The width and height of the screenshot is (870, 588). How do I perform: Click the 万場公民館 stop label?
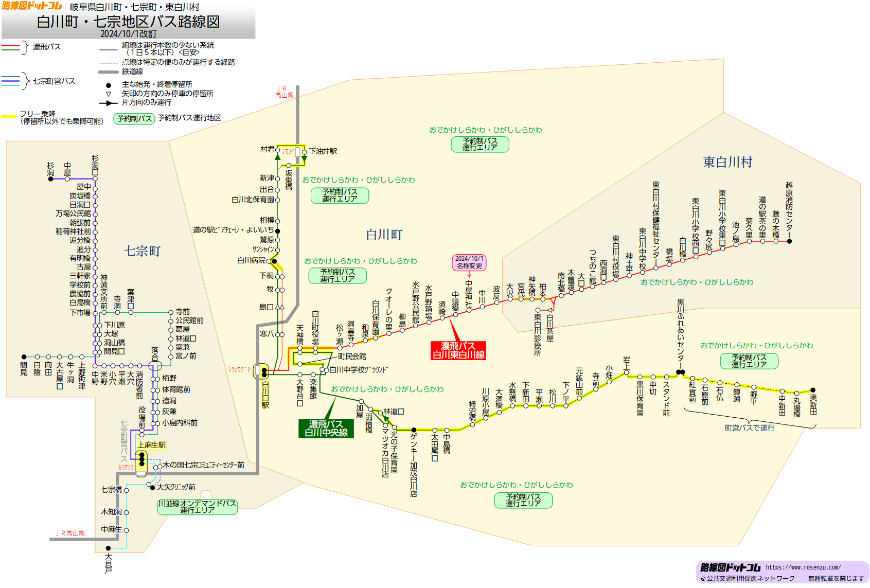(x=73, y=213)
